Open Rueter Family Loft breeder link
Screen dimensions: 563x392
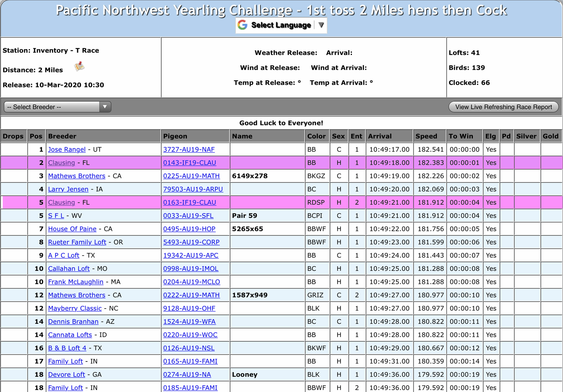click(77, 242)
